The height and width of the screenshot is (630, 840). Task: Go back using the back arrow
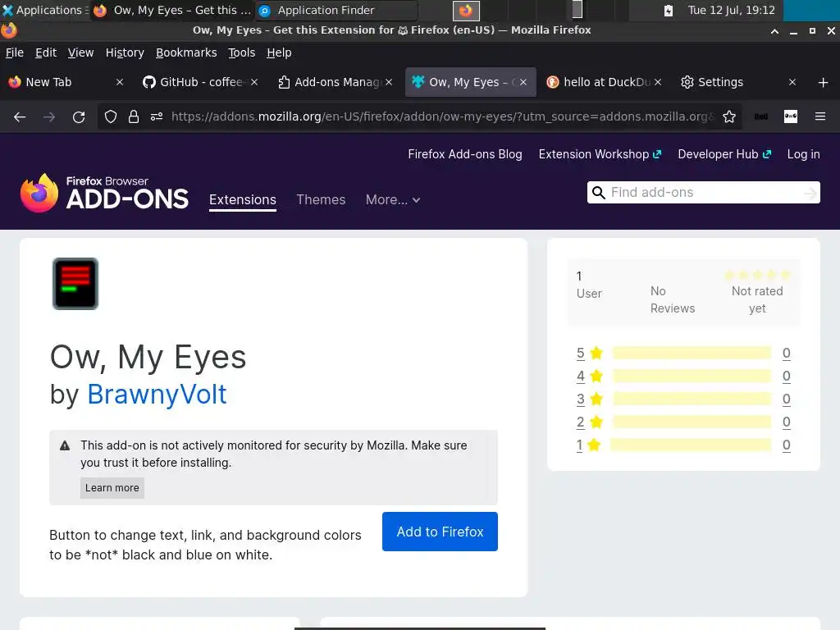click(20, 116)
